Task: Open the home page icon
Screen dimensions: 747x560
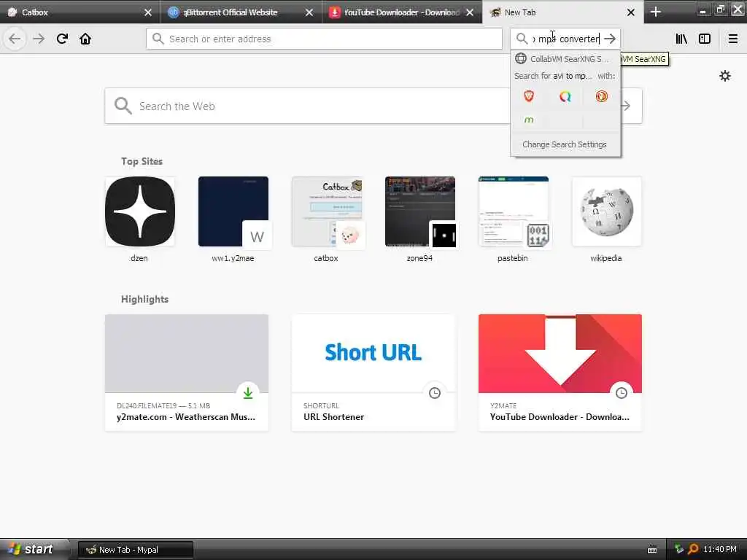Action: click(85, 39)
